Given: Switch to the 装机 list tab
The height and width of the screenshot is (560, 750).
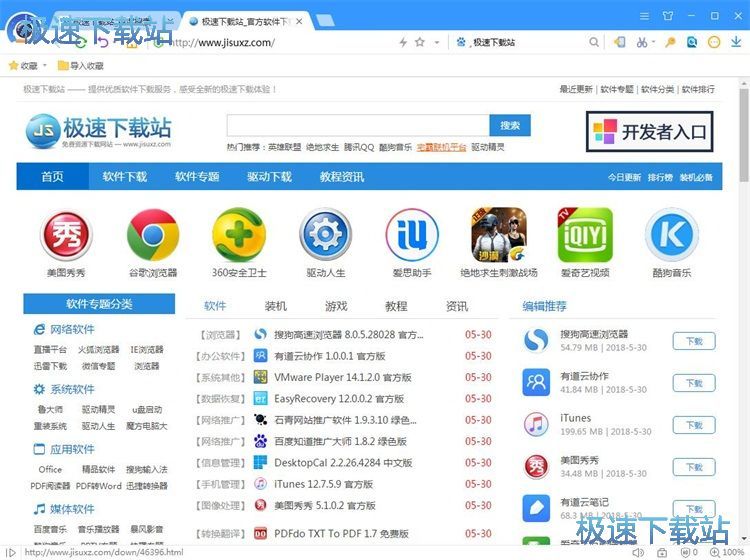Looking at the screenshot, I should pos(276,306).
